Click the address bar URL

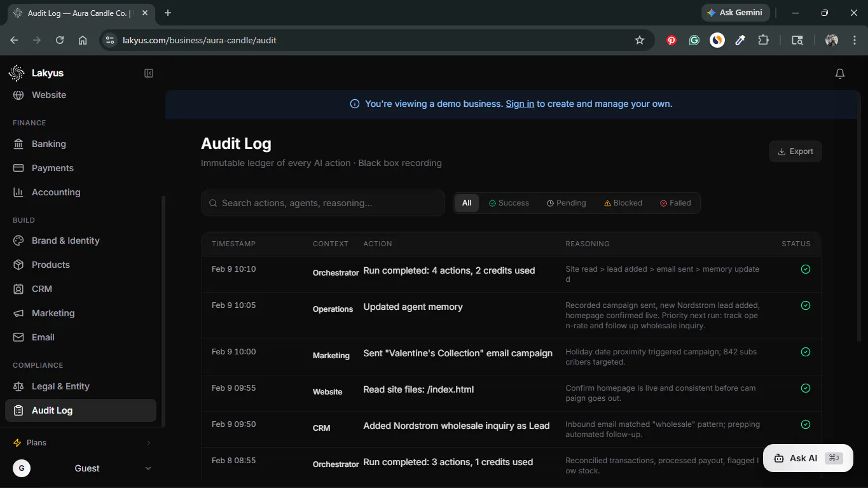pos(200,40)
